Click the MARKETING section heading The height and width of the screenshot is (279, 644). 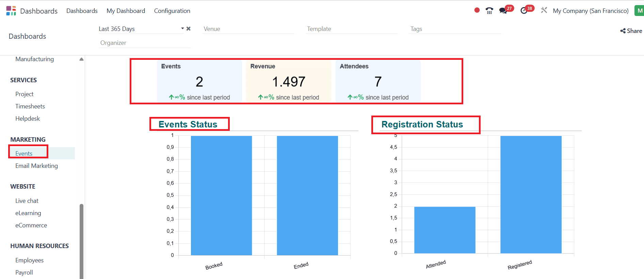click(28, 140)
